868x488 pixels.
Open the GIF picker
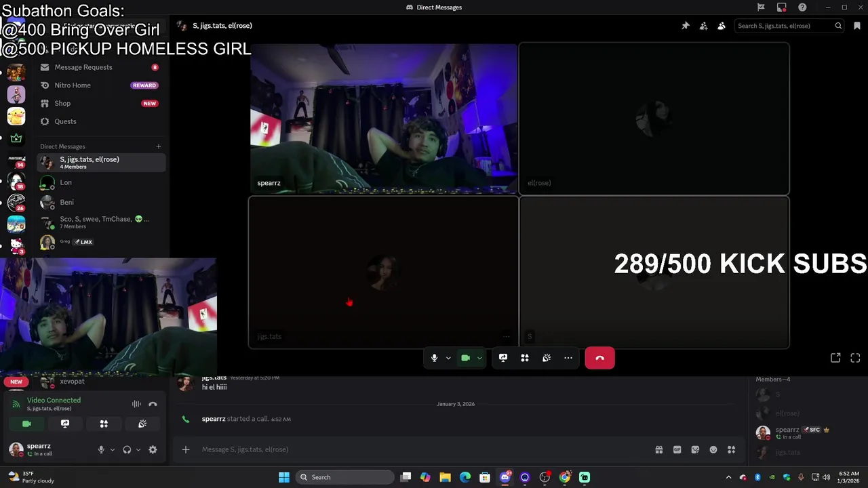coord(677,449)
